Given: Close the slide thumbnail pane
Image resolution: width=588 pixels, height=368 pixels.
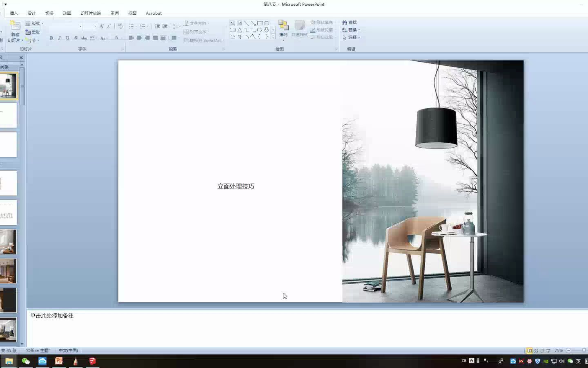Looking at the screenshot, I should pos(21,58).
